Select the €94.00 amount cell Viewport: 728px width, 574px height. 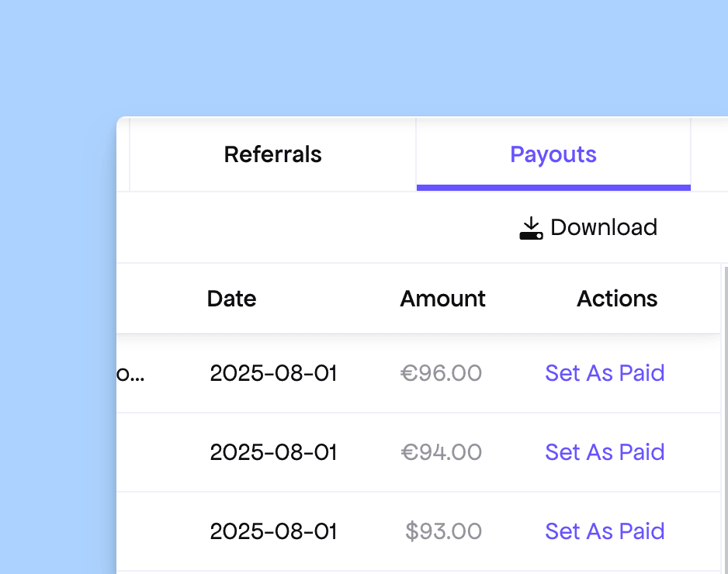pos(441,452)
